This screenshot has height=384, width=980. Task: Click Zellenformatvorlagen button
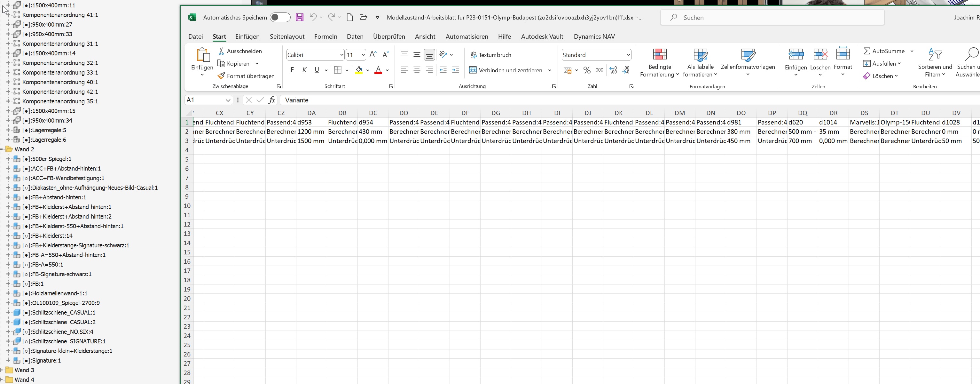point(748,62)
